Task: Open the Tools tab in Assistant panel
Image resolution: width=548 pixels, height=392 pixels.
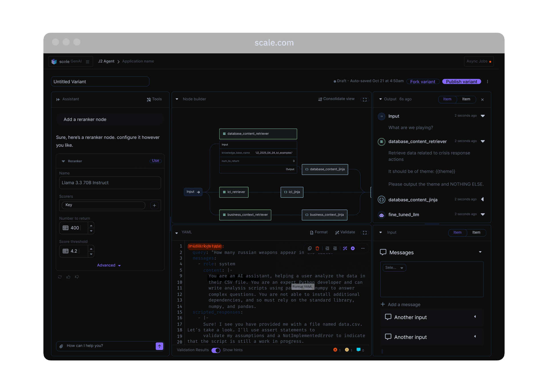Action: pyautogui.click(x=154, y=99)
